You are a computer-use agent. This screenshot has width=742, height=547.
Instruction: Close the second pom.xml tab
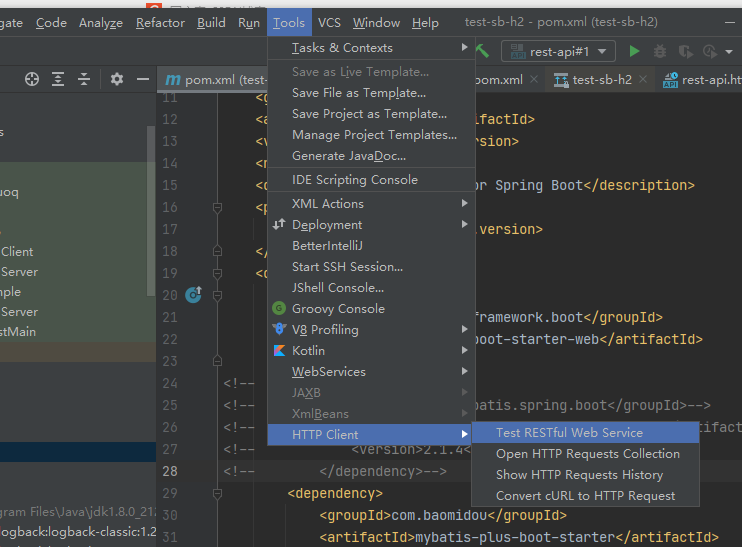[x=534, y=79]
